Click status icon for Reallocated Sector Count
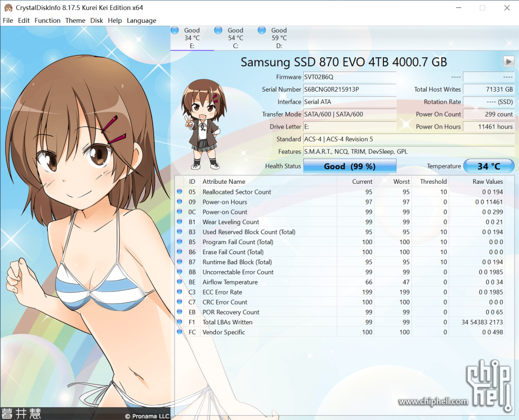The width and height of the screenshot is (519, 420). (x=179, y=192)
